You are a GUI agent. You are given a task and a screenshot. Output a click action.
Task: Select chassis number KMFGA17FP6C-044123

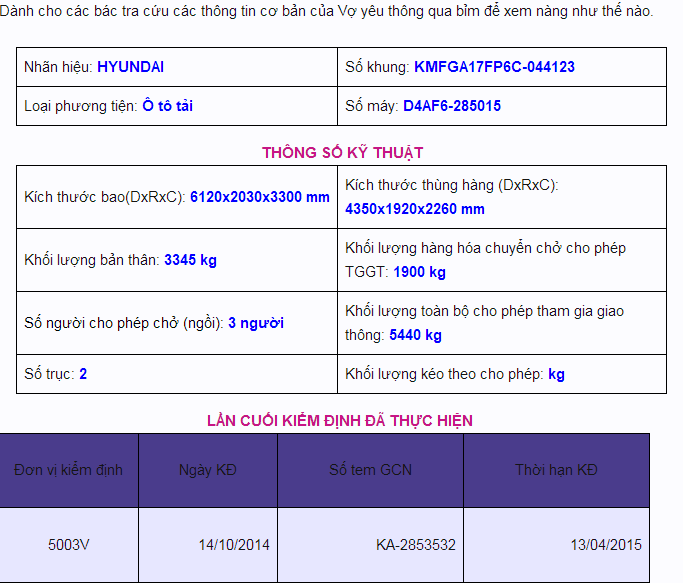(x=494, y=67)
